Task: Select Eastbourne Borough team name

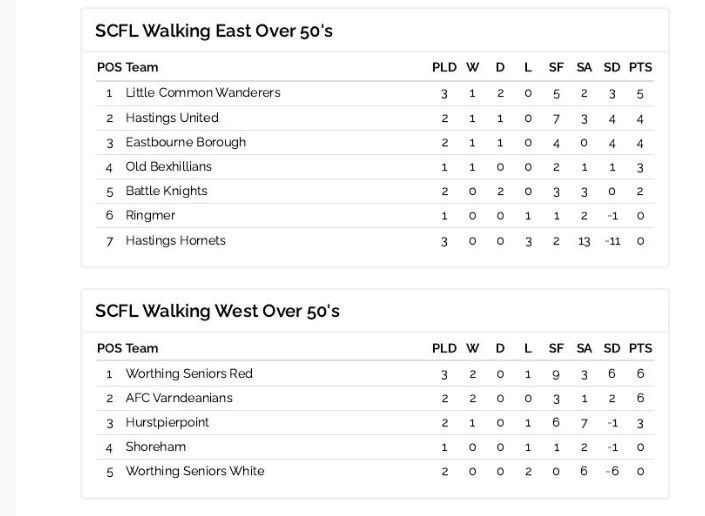Action: click(186, 142)
